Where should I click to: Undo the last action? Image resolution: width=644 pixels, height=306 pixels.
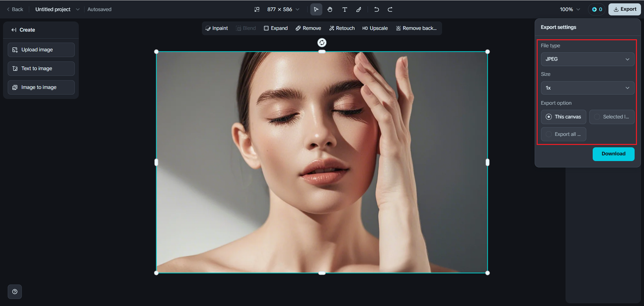pyautogui.click(x=376, y=9)
